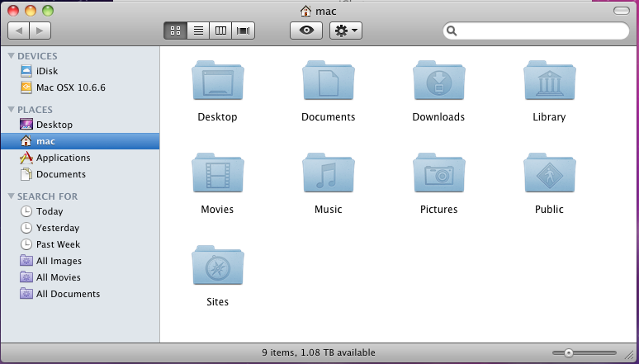Switch to list view
This screenshot has width=639, height=364.
(x=198, y=31)
